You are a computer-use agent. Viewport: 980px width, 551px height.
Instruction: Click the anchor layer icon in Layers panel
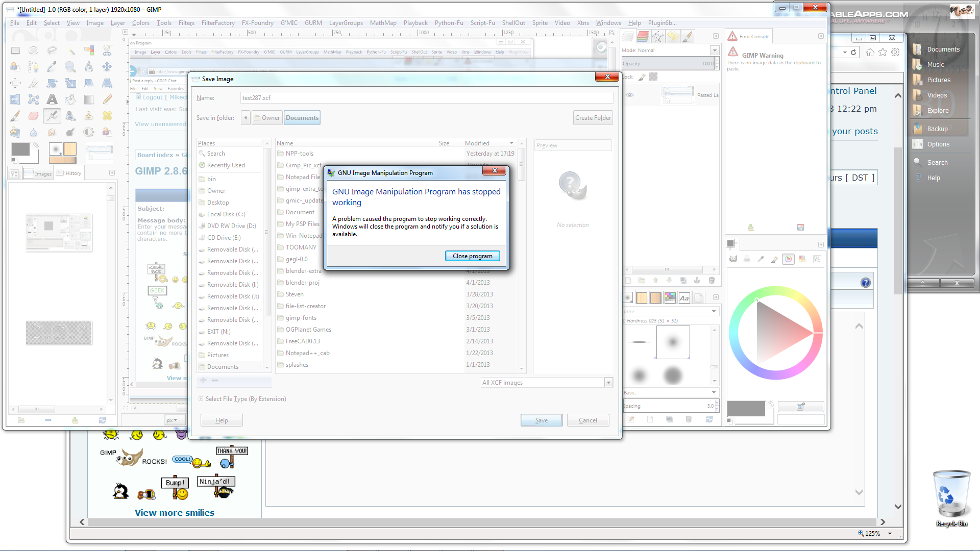697,281
